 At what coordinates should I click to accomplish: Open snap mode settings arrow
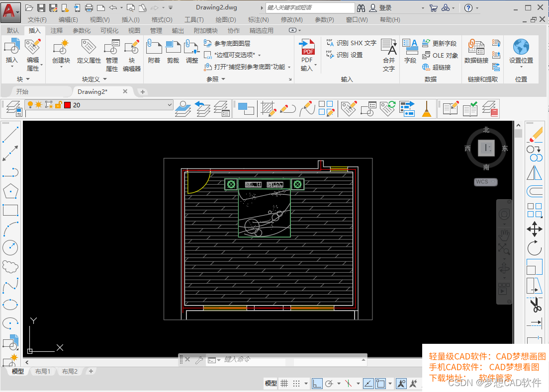click(x=306, y=384)
